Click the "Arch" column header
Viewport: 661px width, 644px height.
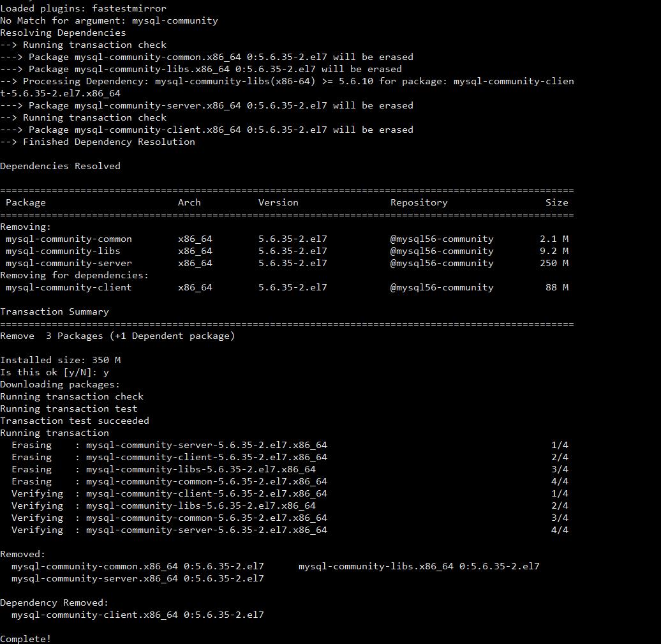click(x=189, y=202)
